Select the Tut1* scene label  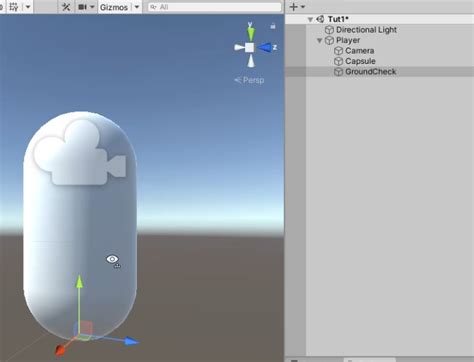coord(338,19)
